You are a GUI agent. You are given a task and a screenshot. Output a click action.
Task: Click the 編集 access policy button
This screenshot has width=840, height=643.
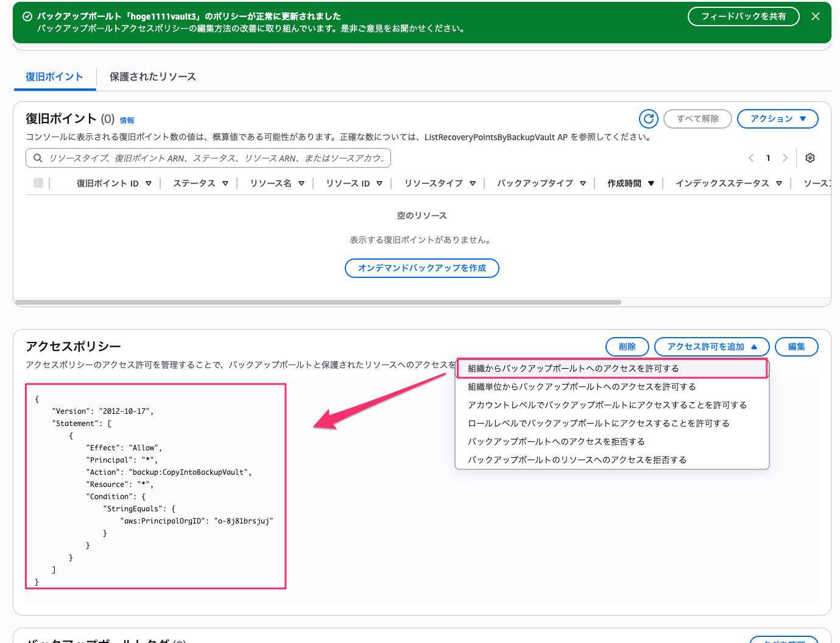click(x=796, y=347)
